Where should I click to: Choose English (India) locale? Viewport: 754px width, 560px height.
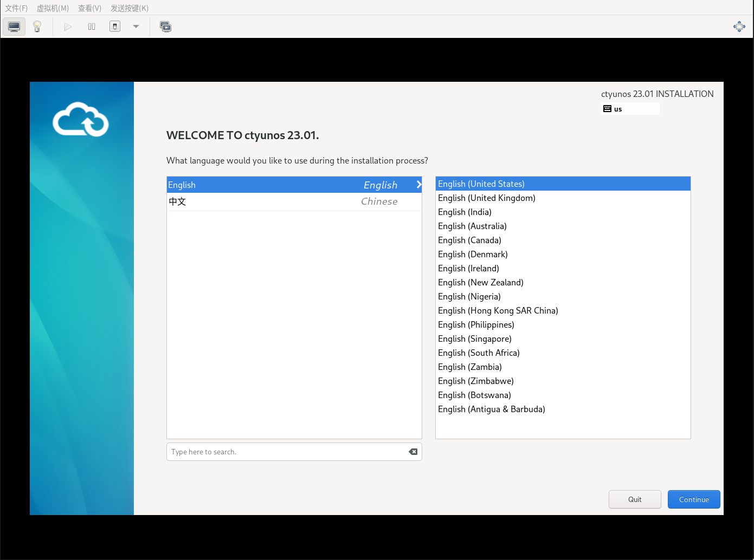pos(563,212)
